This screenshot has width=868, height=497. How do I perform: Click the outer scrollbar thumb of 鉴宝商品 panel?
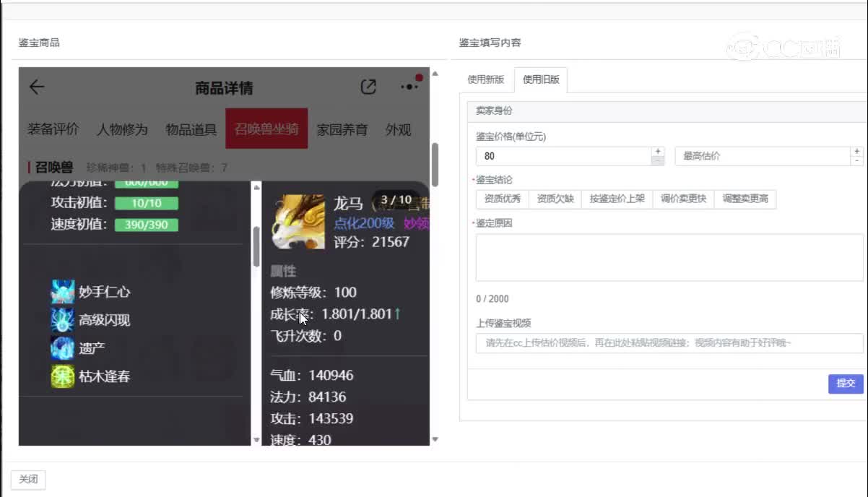(435, 165)
